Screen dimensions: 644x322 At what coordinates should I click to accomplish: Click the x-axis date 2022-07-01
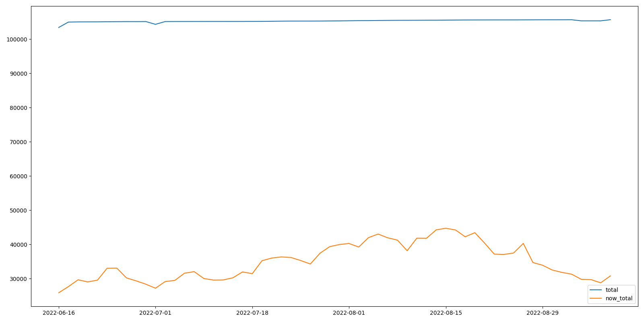tap(155, 313)
